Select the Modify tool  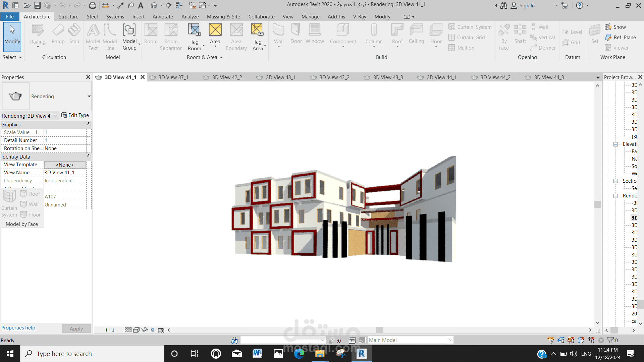(x=12, y=36)
